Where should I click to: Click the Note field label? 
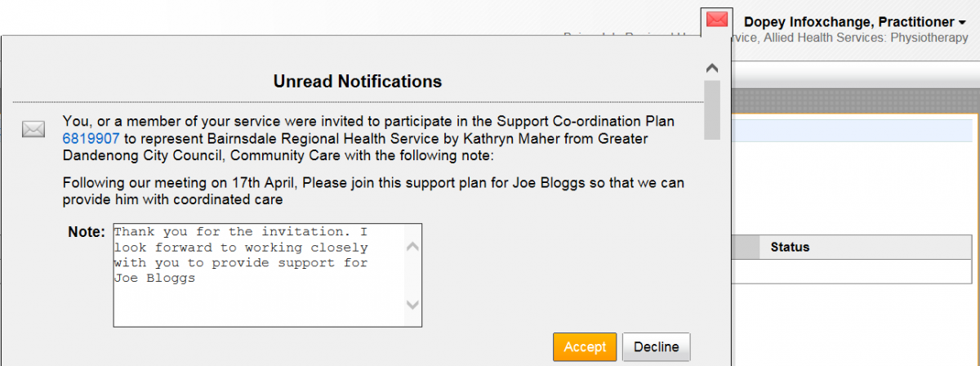coord(87,232)
